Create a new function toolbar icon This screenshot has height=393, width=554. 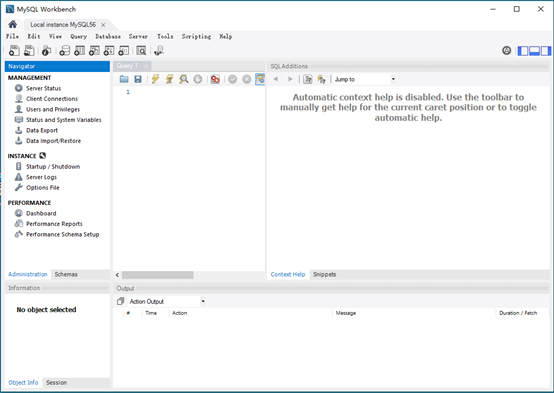[123, 51]
